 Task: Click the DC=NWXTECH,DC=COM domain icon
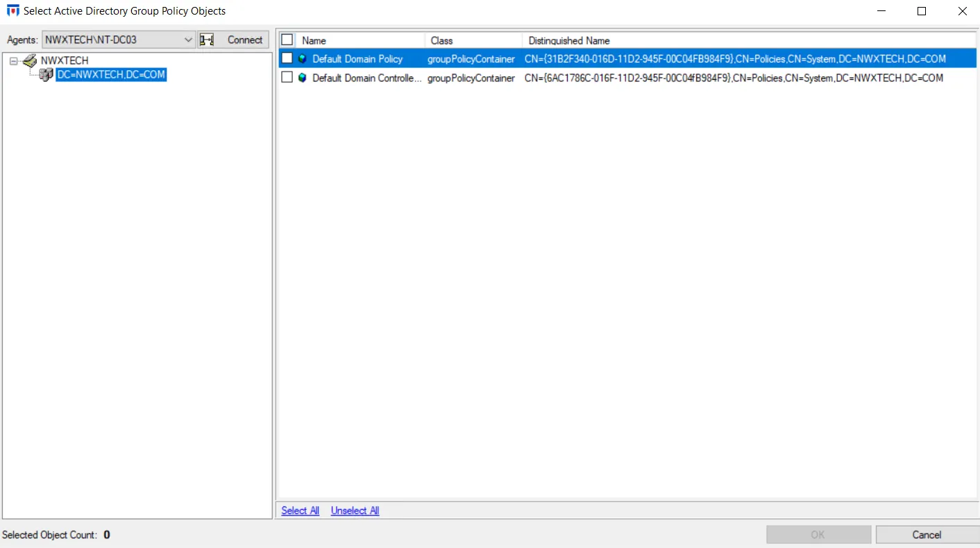[x=47, y=75]
